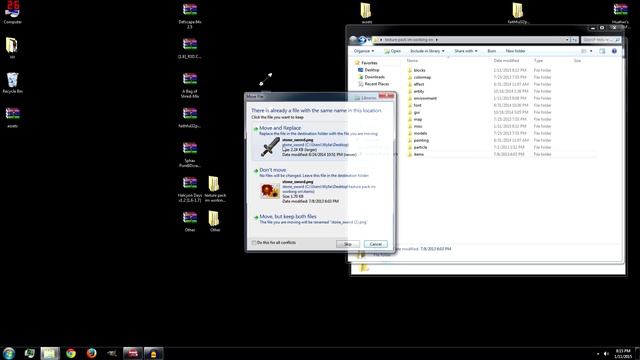This screenshot has width=640, height=360.
Task: Open Firefox from the taskbar
Action: click(91, 353)
